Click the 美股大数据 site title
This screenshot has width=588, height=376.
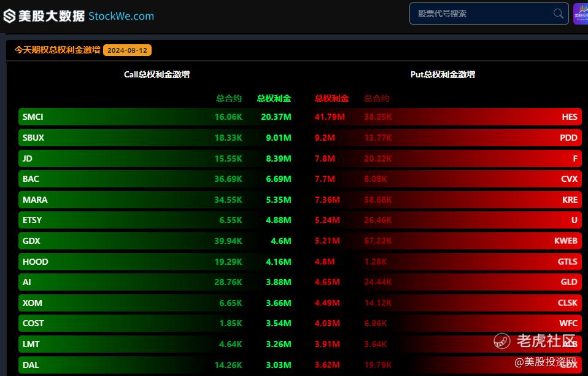tap(52, 16)
